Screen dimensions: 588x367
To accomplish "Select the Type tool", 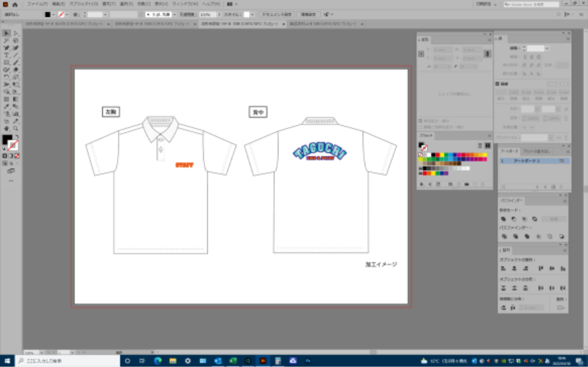I will pos(6,55).
